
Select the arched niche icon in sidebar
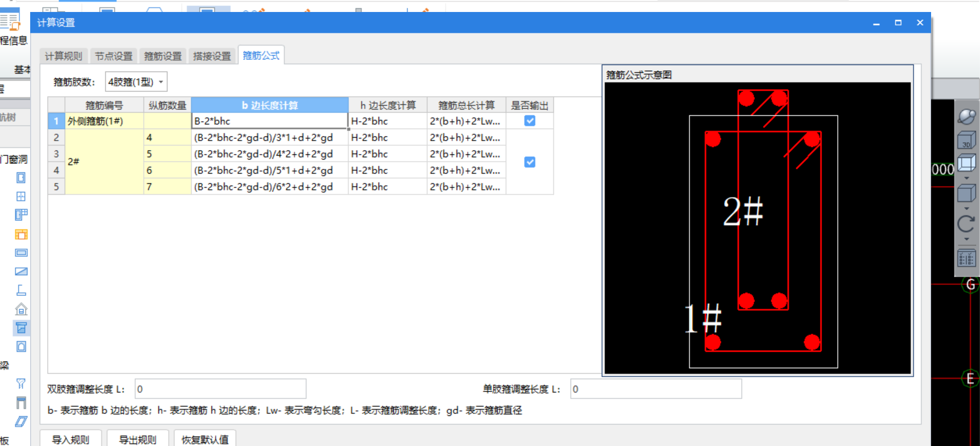(x=21, y=346)
